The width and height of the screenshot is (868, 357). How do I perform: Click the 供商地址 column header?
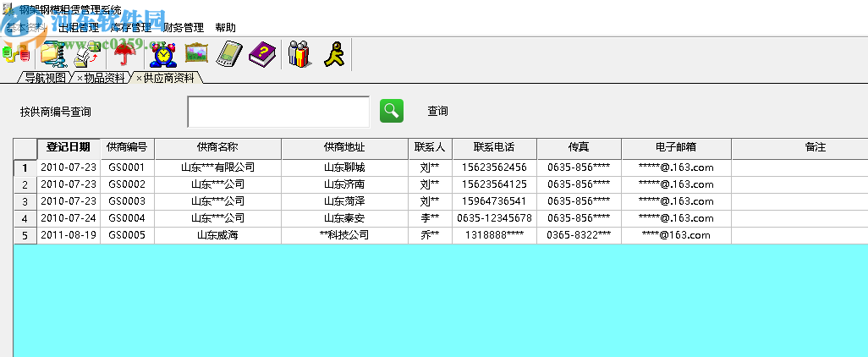point(344,147)
